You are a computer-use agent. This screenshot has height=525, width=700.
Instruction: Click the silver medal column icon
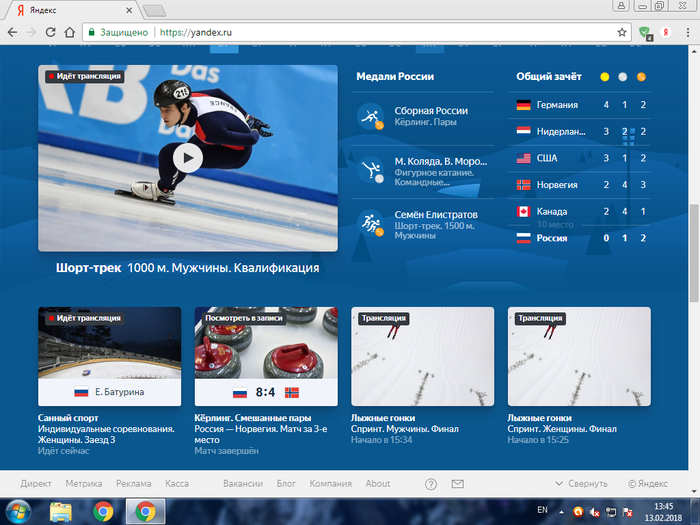point(623,77)
